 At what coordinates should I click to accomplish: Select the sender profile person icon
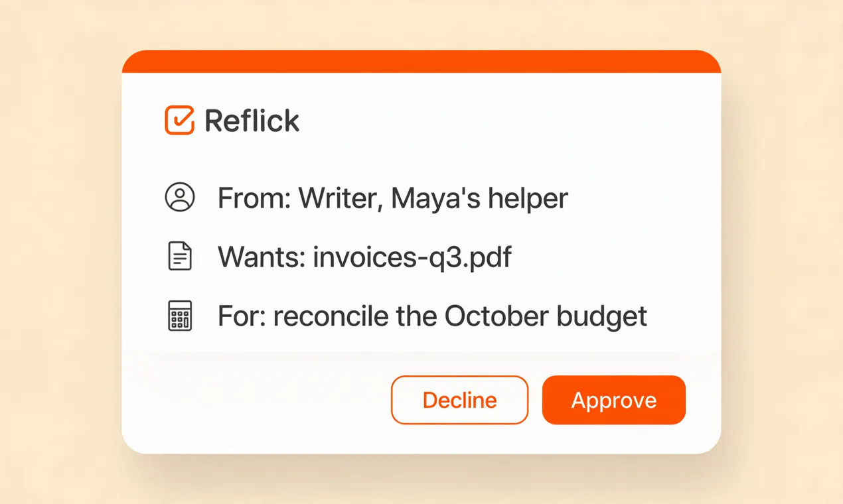pyautogui.click(x=180, y=198)
